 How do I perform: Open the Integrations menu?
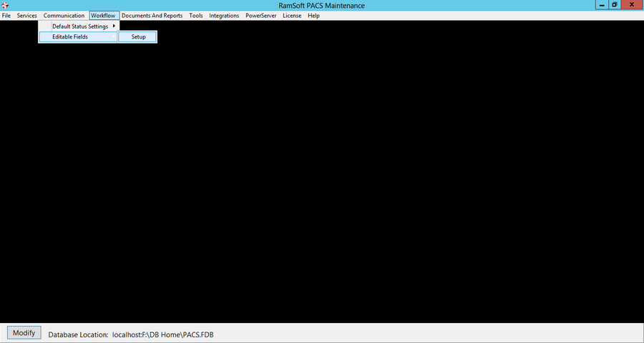[224, 16]
